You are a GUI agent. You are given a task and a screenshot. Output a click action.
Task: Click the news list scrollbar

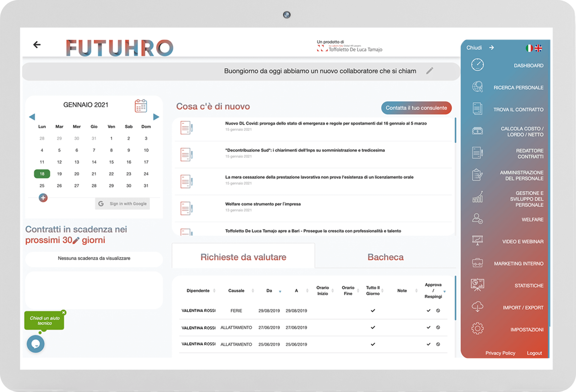455,130
